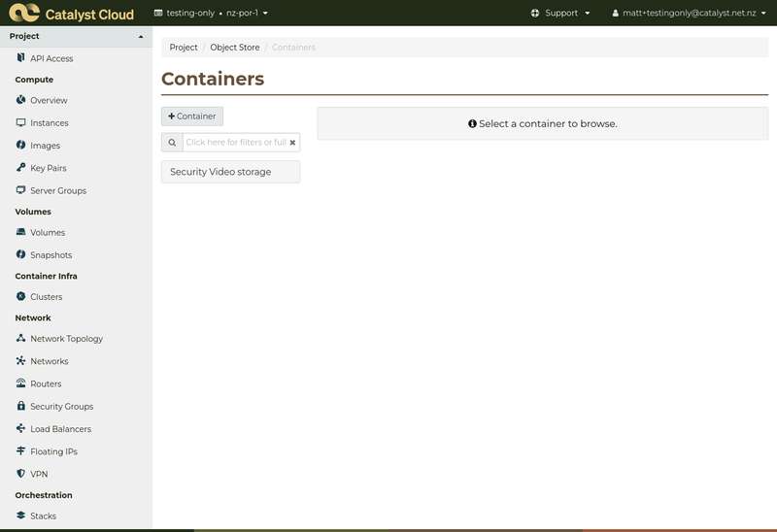Click the Security Groups lock icon
This screenshot has height=532, width=777.
[x=20, y=406]
